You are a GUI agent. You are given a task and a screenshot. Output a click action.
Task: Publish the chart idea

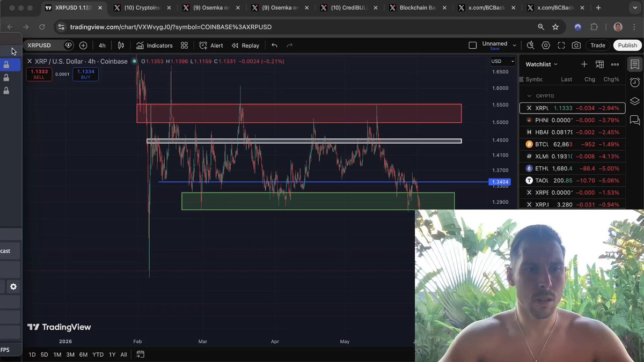[x=627, y=46]
